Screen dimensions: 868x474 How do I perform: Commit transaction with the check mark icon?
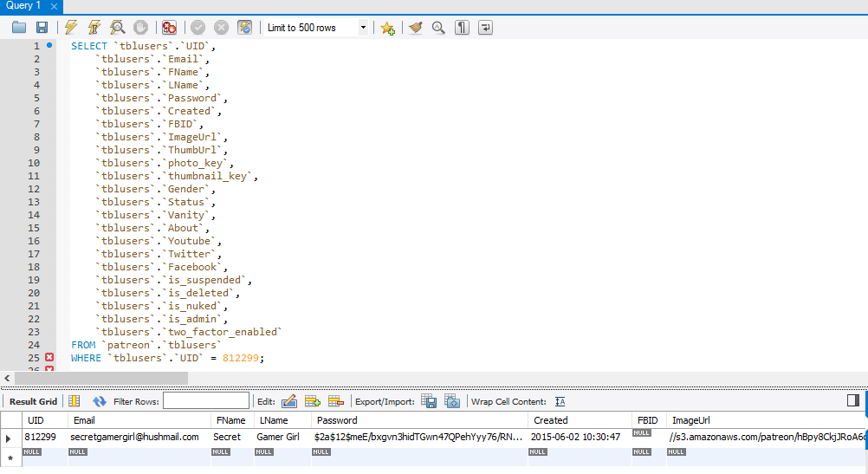198,27
